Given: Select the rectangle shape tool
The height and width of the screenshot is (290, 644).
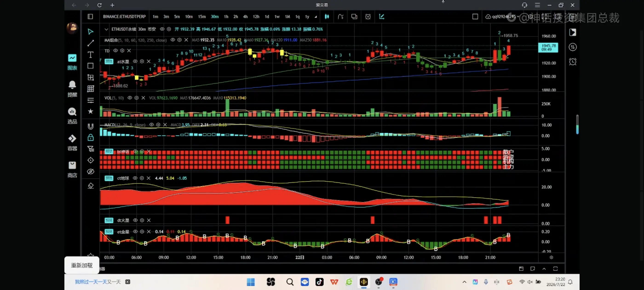Looking at the screenshot, I should [x=90, y=66].
